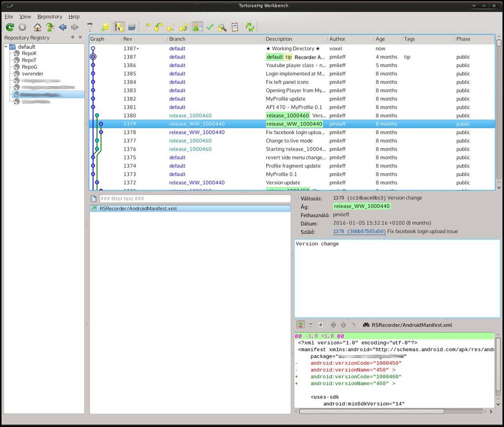Toggle annotate mode hash icon
The image size is (504, 427).
tap(320, 325)
